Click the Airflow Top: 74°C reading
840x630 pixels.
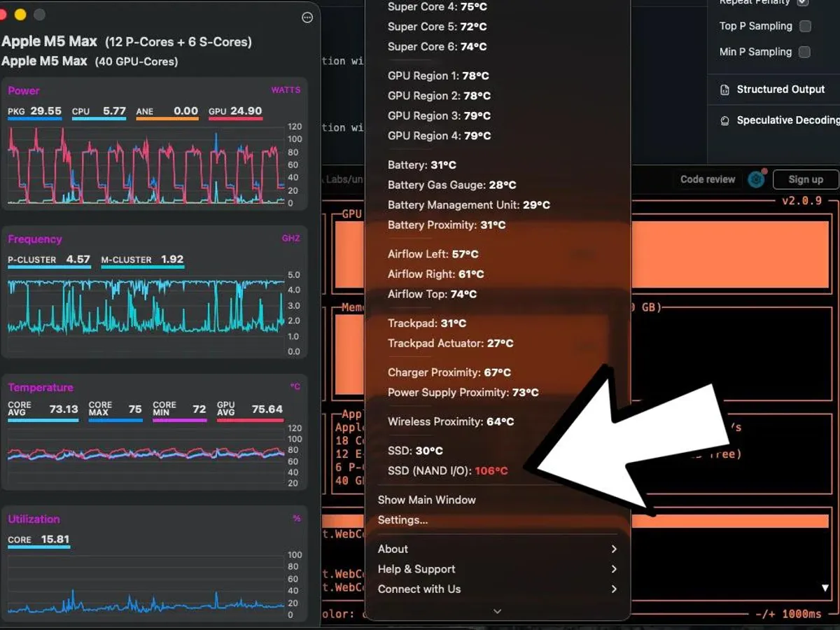click(x=433, y=295)
